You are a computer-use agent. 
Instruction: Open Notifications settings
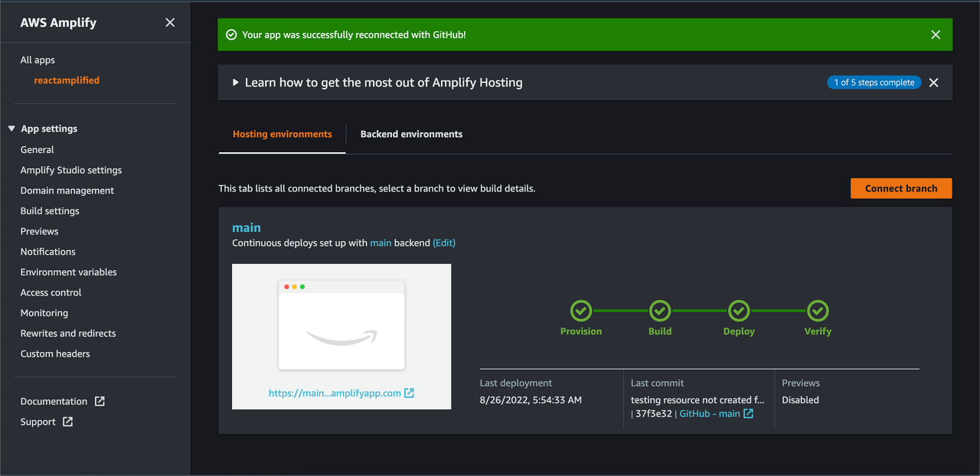pyautogui.click(x=48, y=252)
